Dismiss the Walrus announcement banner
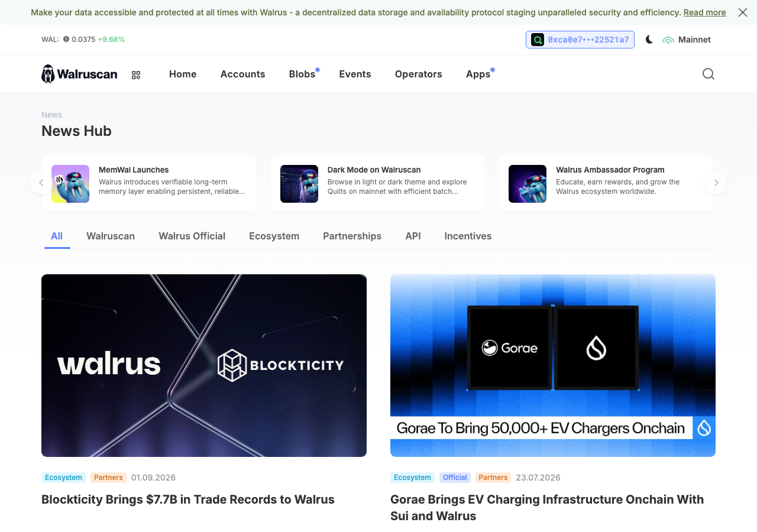757x532 pixels. (743, 12)
